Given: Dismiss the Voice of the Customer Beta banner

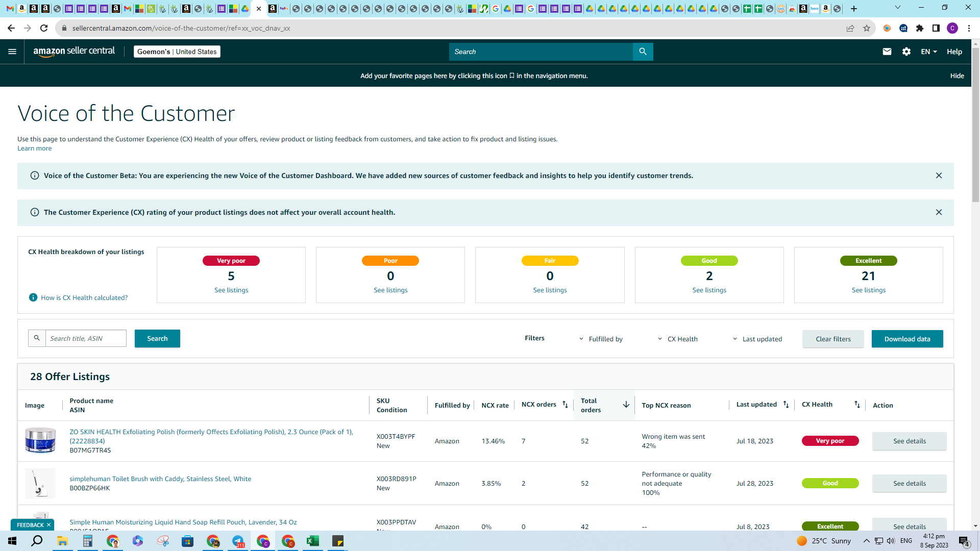Looking at the screenshot, I should pyautogui.click(x=939, y=176).
